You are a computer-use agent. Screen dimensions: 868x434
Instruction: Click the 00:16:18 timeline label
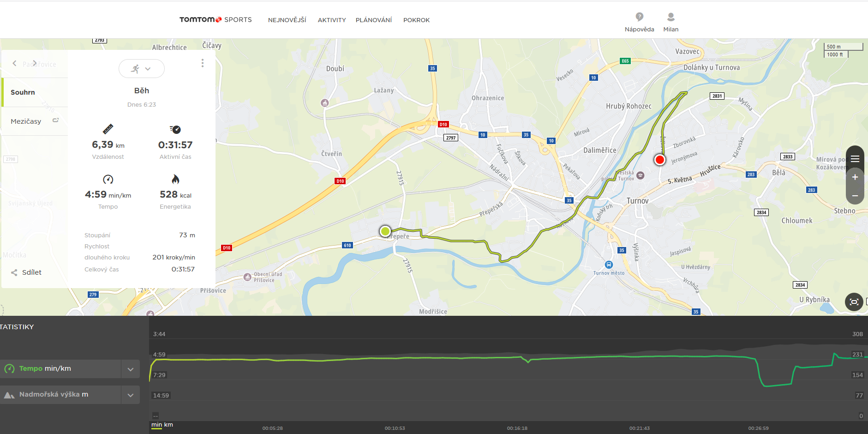pyautogui.click(x=517, y=428)
